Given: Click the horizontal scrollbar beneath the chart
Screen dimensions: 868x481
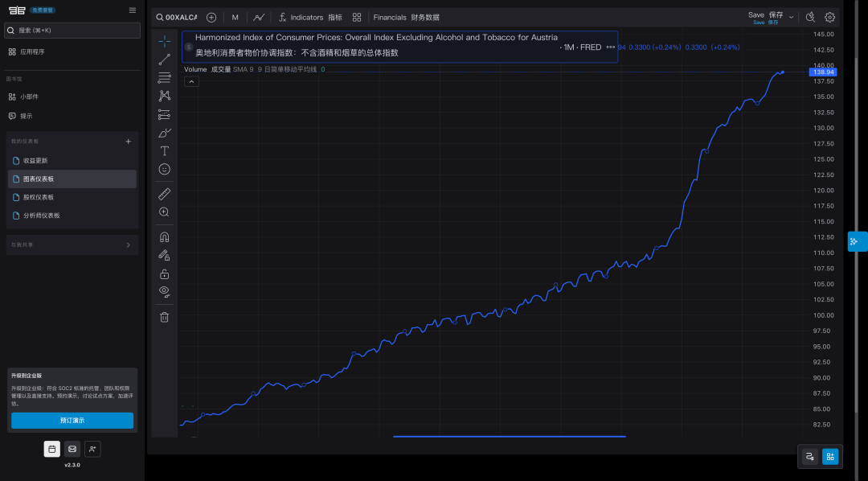Looking at the screenshot, I should pyautogui.click(x=510, y=437).
